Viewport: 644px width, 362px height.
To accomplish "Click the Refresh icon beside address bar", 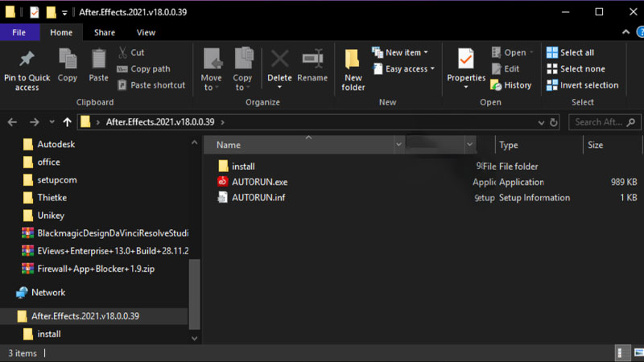I will pos(554,122).
